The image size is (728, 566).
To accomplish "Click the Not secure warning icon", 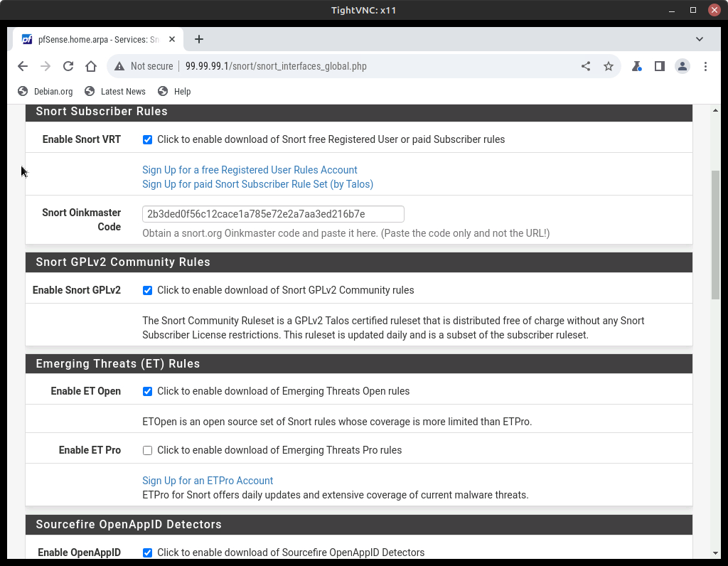I will (x=119, y=66).
